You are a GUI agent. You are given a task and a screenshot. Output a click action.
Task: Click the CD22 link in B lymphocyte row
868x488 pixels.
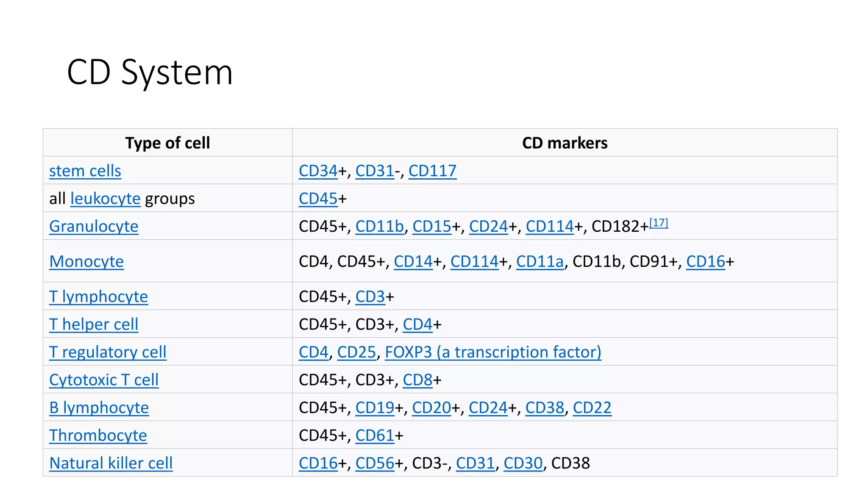point(592,408)
